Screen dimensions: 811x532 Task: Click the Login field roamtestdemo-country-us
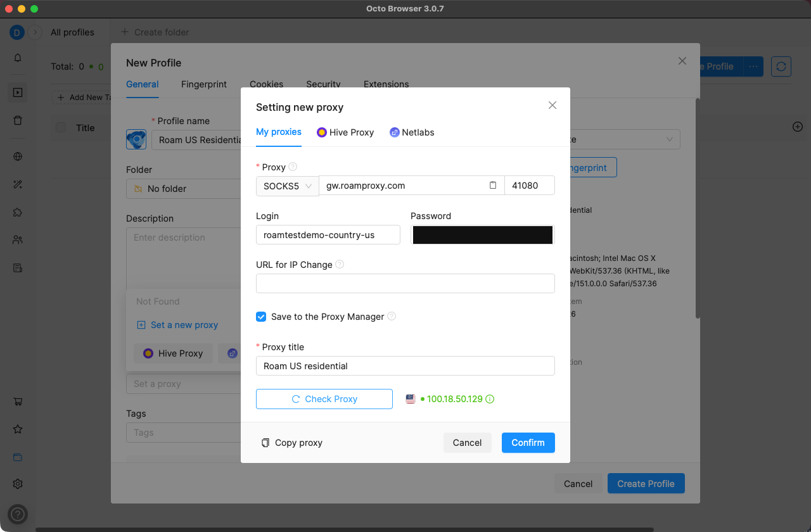[328, 234]
